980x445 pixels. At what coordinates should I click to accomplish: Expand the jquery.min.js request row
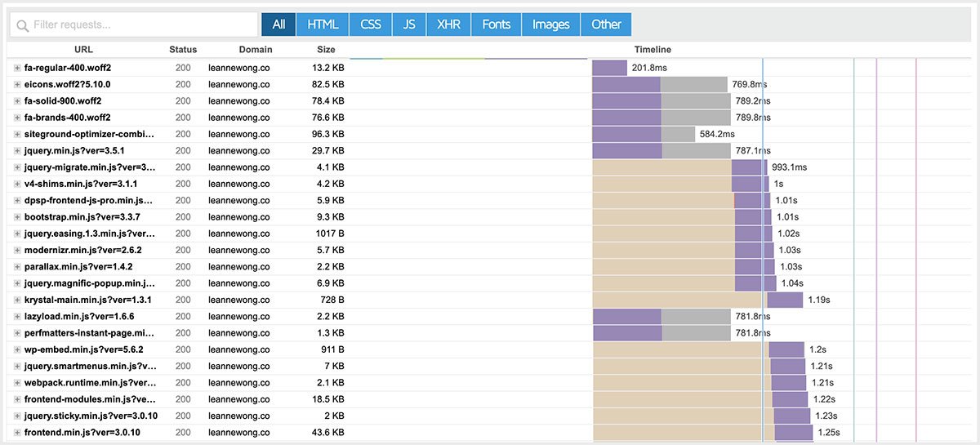(x=17, y=150)
